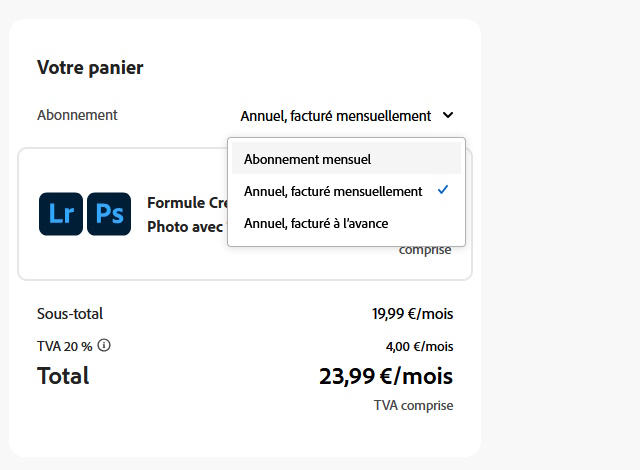Pick "Annuel, facturé à l'avance" option
Image resolution: width=640 pixels, height=470 pixels.
coord(316,223)
